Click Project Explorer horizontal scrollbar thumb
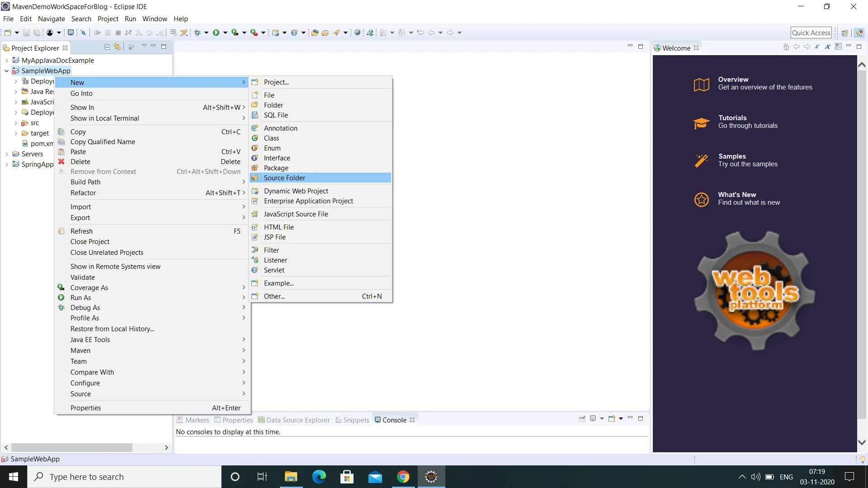The image size is (868, 488). pyautogui.click(x=72, y=448)
